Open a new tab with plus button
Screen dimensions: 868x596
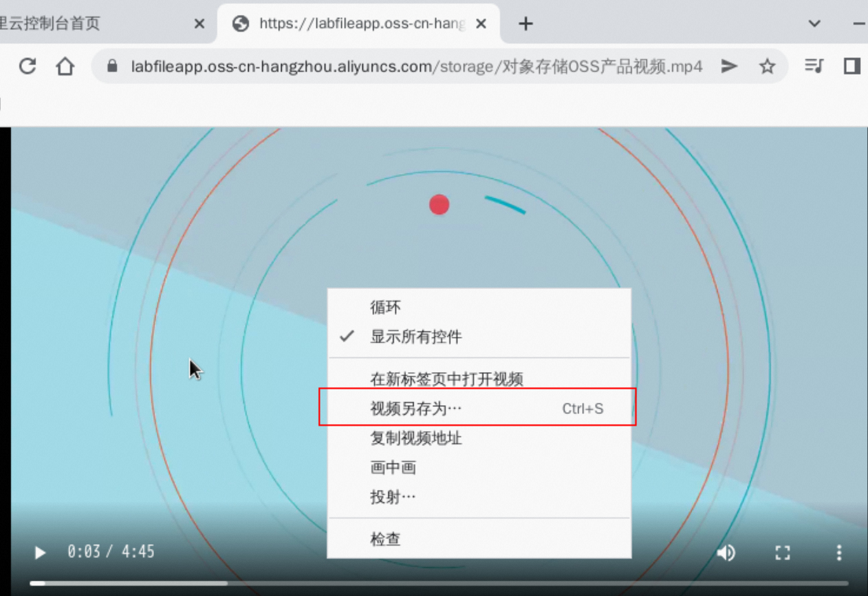coord(526,24)
